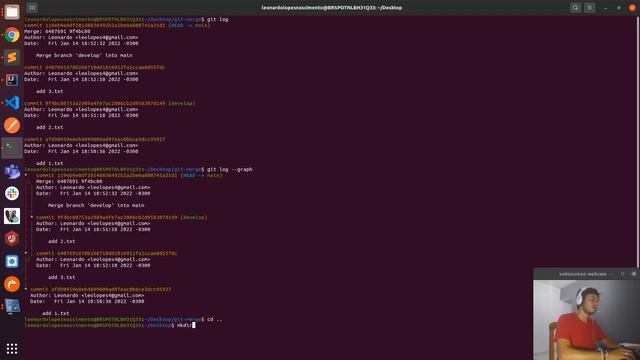
Task: Click 'add 3.txt' in the first log output
Action: 49,91
